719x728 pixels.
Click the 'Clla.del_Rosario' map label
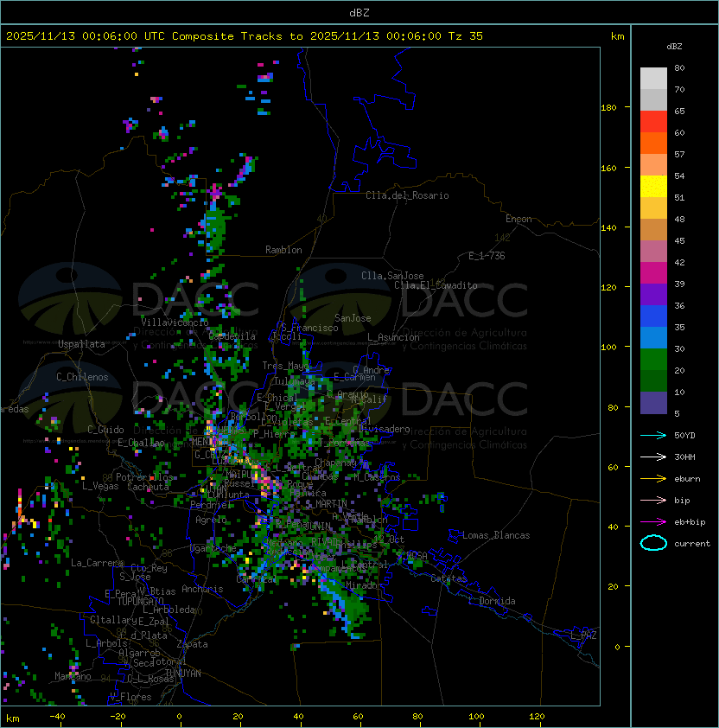[407, 195]
